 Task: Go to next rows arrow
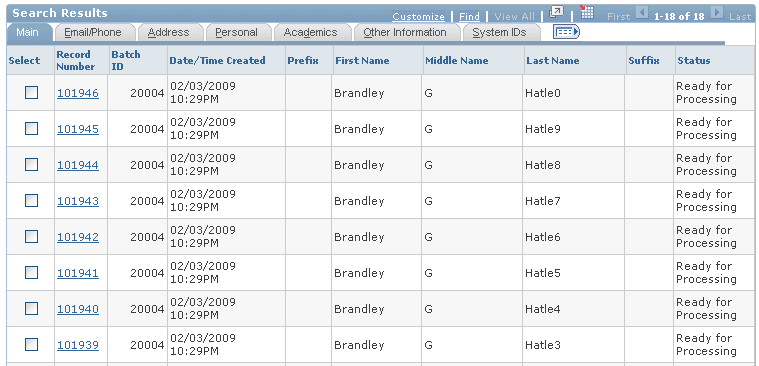(717, 13)
